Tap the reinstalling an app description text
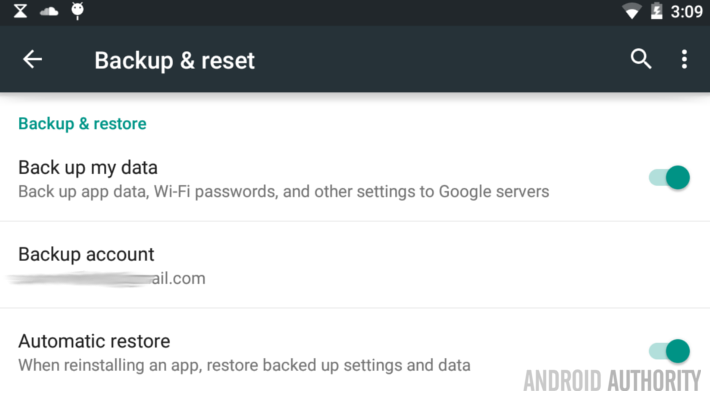This screenshot has height=400, width=710. (244, 365)
